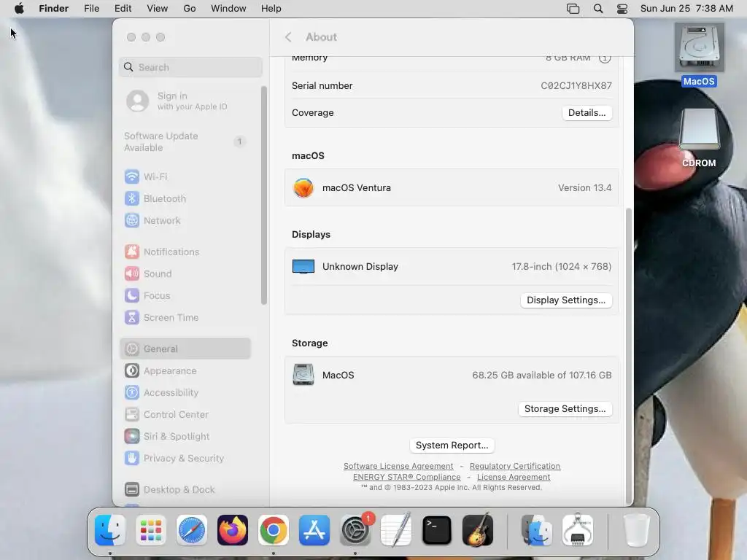Open the Window menu
The width and height of the screenshot is (747, 560).
click(x=228, y=9)
